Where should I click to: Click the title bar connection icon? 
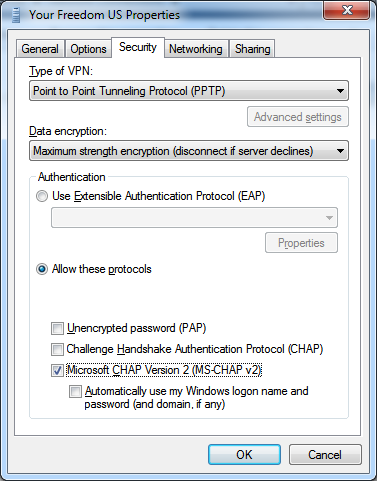click(x=16, y=15)
